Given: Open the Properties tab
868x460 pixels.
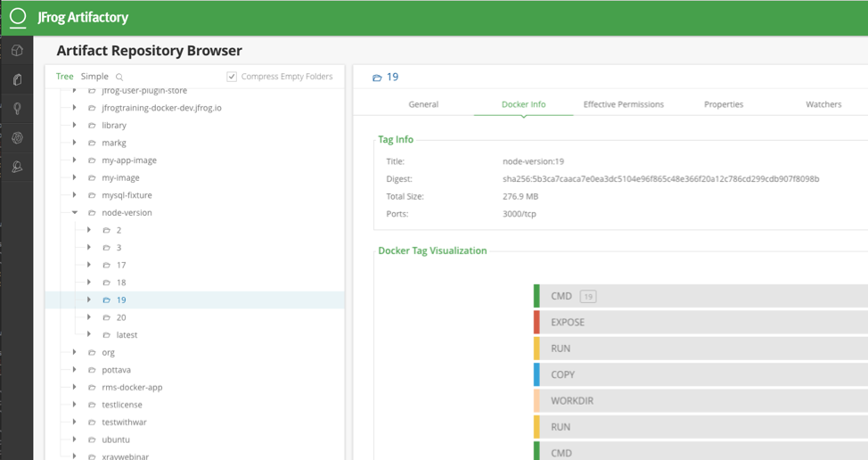Looking at the screenshot, I should click(x=723, y=104).
